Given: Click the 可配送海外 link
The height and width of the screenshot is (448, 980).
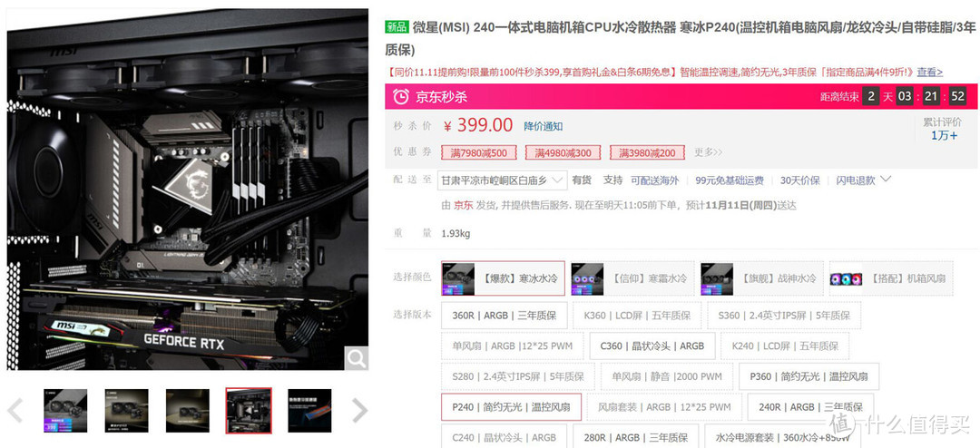Looking at the screenshot, I should coord(654,180).
